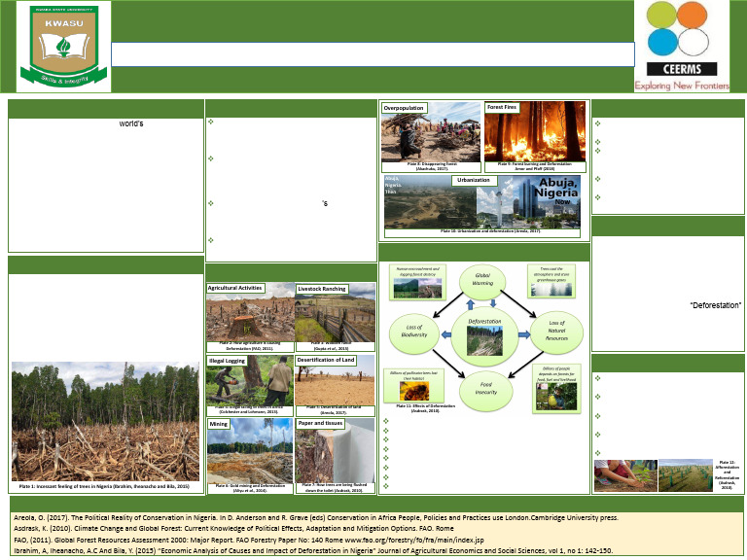Select the 'Billions of people depends' diagram box
Screen dimensions: 747x560
pyautogui.click(x=557, y=389)
